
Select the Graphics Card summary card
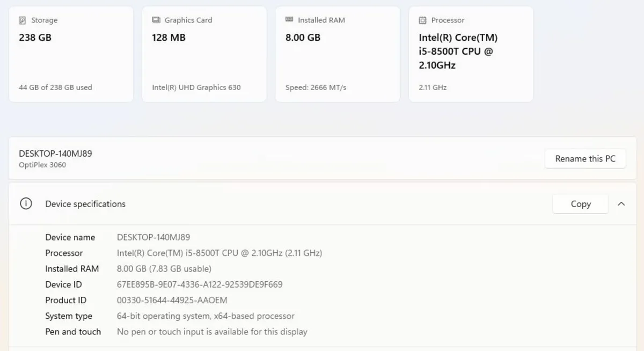pos(204,54)
